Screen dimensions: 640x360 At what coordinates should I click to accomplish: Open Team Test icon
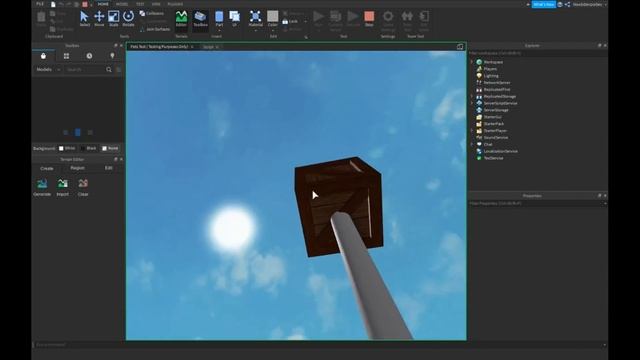point(407,17)
